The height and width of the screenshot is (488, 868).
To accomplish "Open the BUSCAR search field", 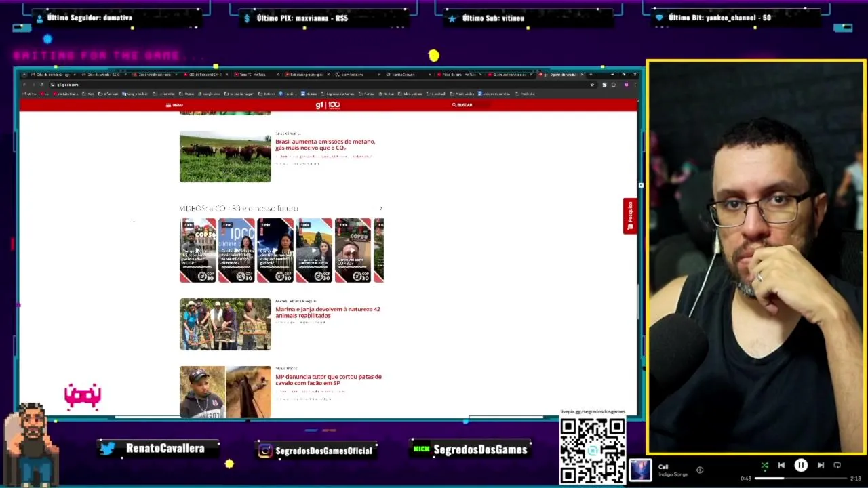I will [462, 105].
